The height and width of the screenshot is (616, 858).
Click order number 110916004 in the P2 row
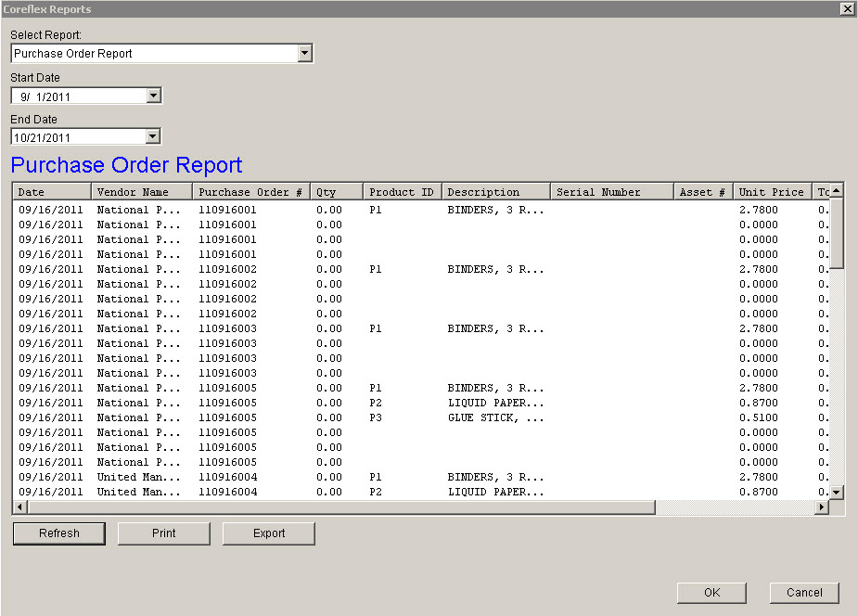point(227,492)
